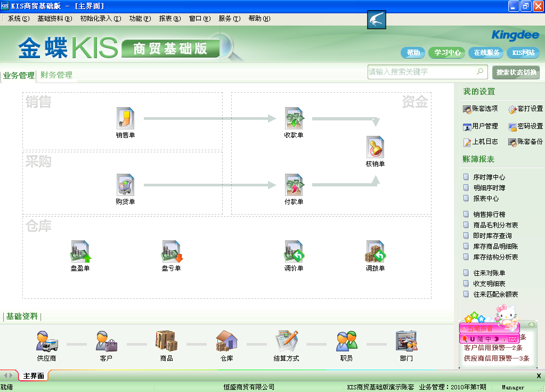Click the 学习中心 button
The height and width of the screenshot is (392, 545).
447,53
